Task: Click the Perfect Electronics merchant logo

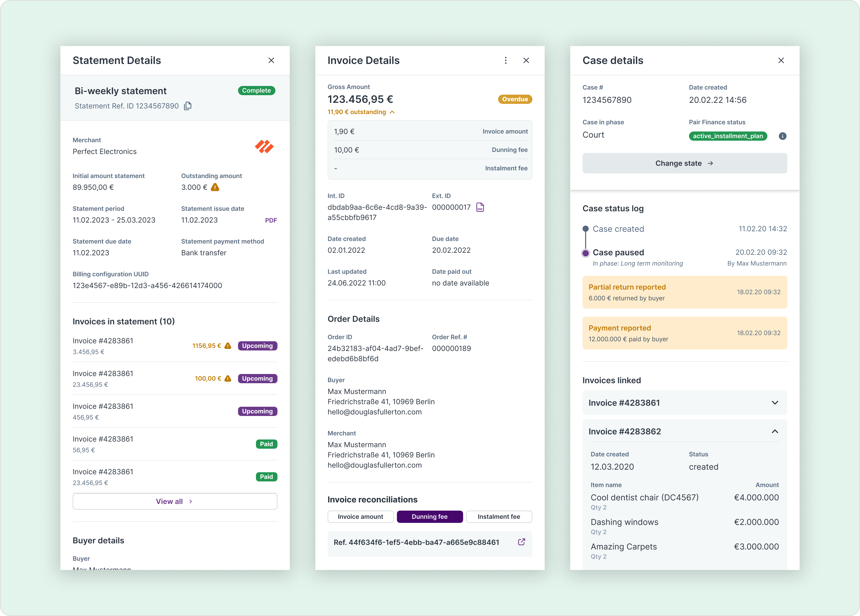Action: tap(264, 146)
